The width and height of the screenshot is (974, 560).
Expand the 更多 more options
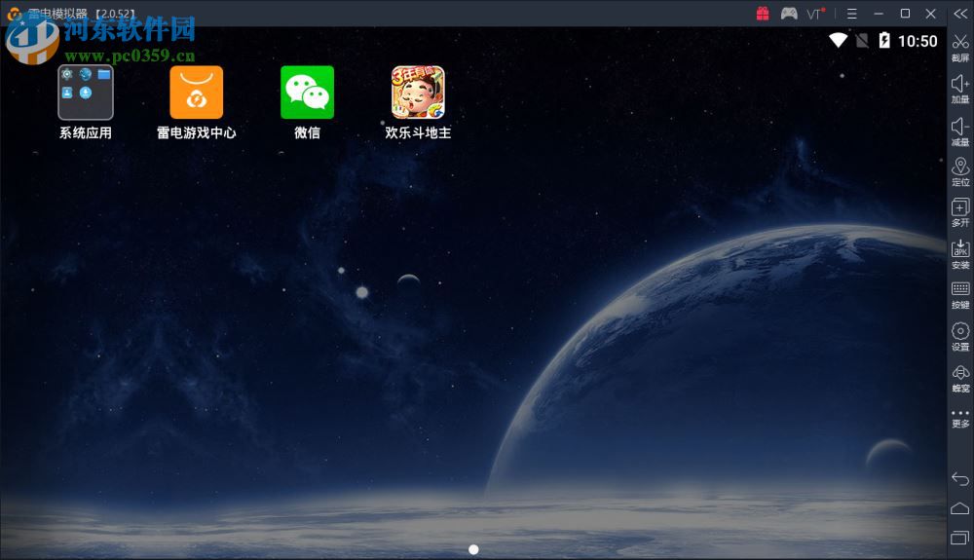[x=960, y=413]
